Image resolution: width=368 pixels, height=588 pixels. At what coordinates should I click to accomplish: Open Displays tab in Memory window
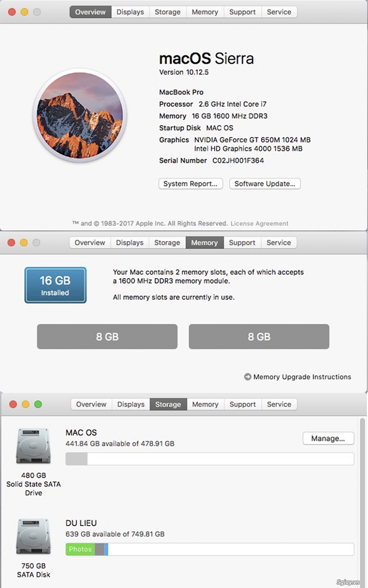click(x=130, y=243)
